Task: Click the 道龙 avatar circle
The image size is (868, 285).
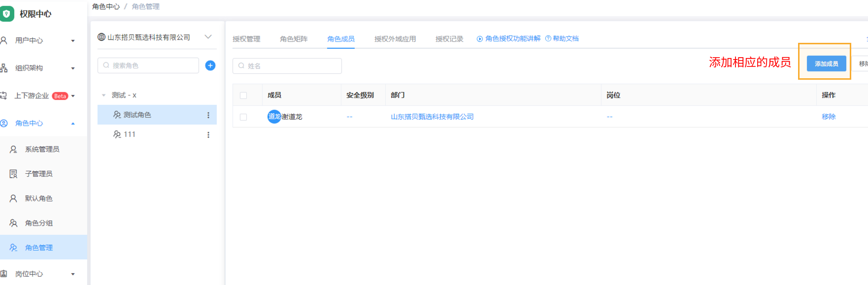Action: pyautogui.click(x=274, y=117)
